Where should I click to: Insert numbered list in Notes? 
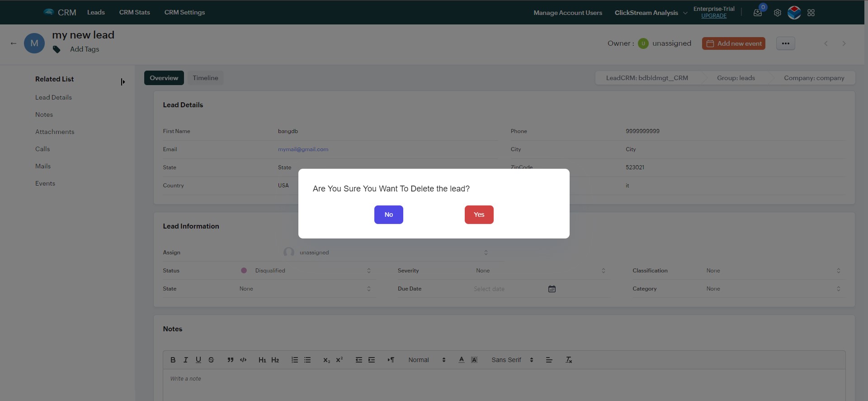(295, 360)
